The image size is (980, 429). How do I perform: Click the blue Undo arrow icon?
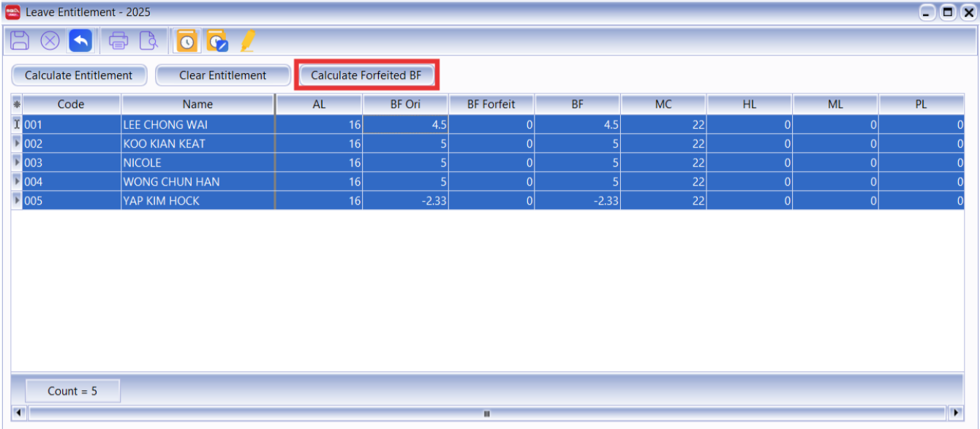coord(80,41)
